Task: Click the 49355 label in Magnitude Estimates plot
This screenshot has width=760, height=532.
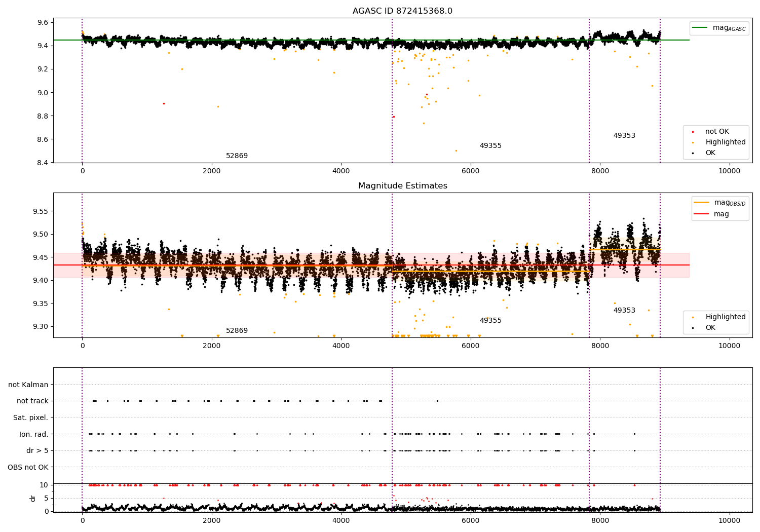Action: point(490,321)
